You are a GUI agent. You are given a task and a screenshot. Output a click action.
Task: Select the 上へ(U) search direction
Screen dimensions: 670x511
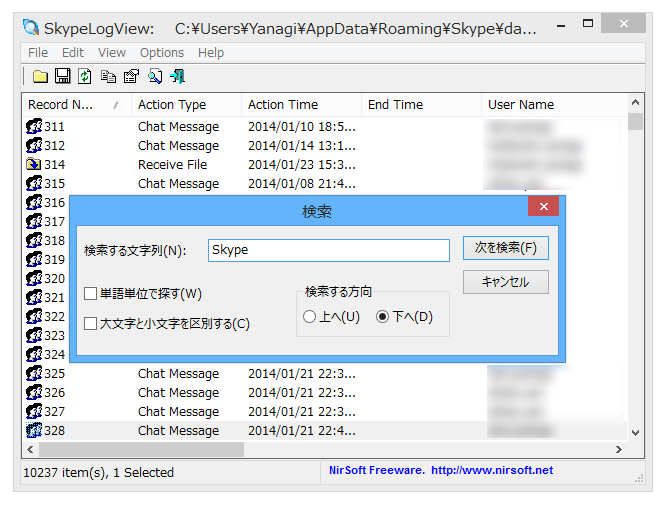309,317
